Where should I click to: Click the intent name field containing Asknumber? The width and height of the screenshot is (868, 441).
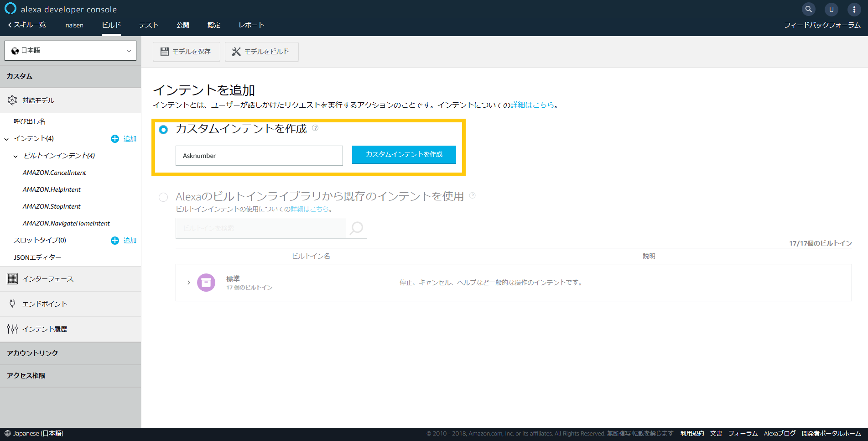tap(259, 156)
